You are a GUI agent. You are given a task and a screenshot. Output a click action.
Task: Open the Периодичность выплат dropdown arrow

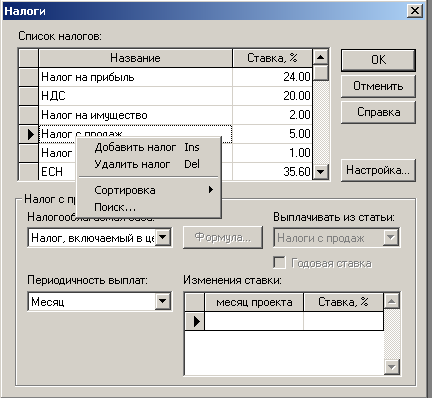(x=163, y=302)
